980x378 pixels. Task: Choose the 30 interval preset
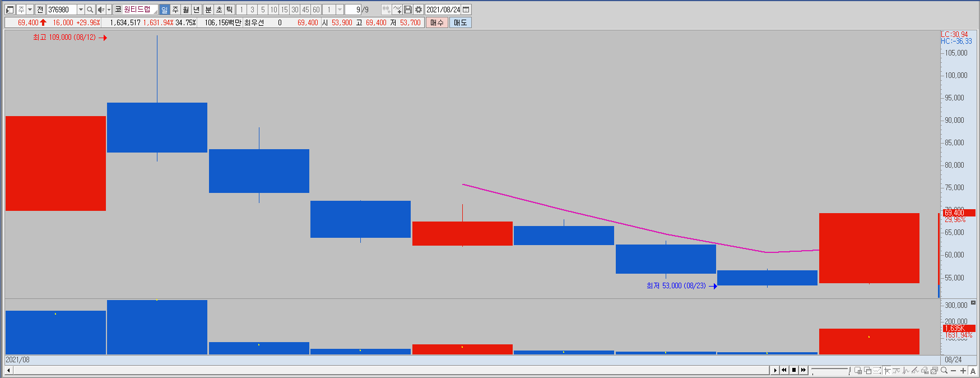tap(295, 10)
